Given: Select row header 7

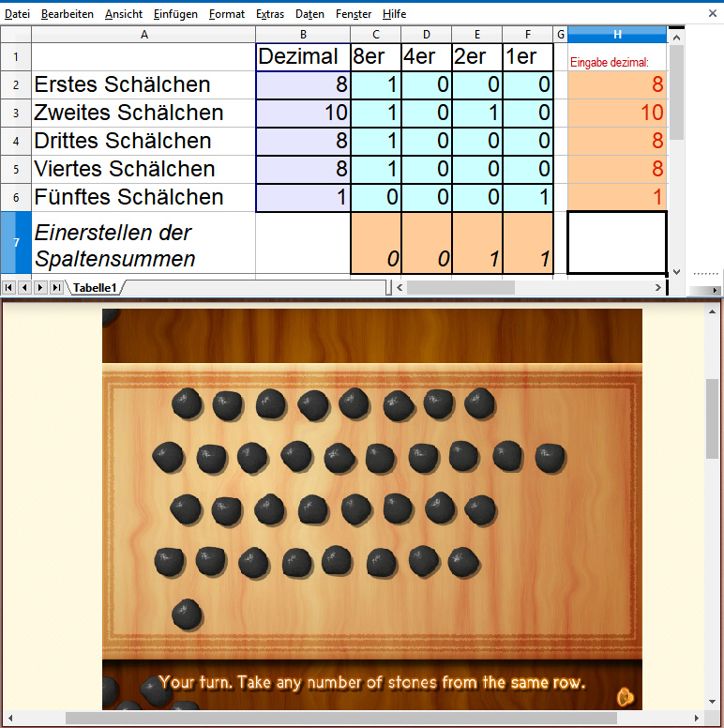Looking at the screenshot, I should click(16, 242).
